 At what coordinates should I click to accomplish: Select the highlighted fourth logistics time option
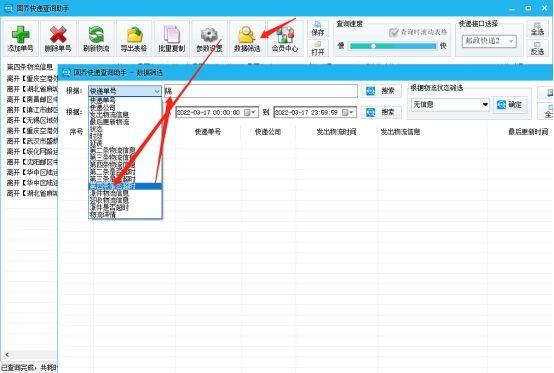(125, 186)
